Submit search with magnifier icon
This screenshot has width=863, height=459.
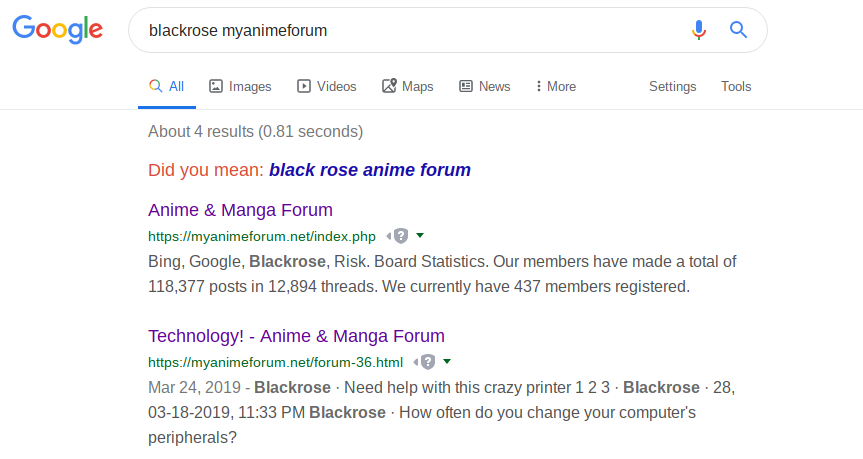point(738,30)
